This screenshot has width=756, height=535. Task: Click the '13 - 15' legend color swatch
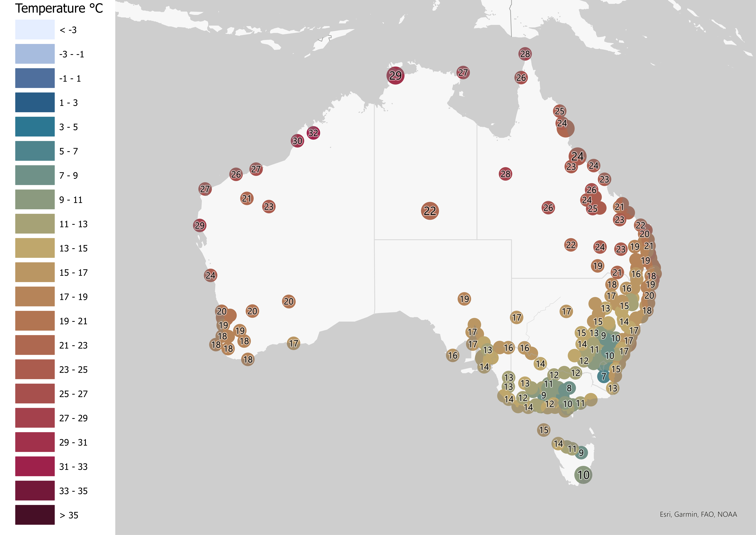click(35, 248)
